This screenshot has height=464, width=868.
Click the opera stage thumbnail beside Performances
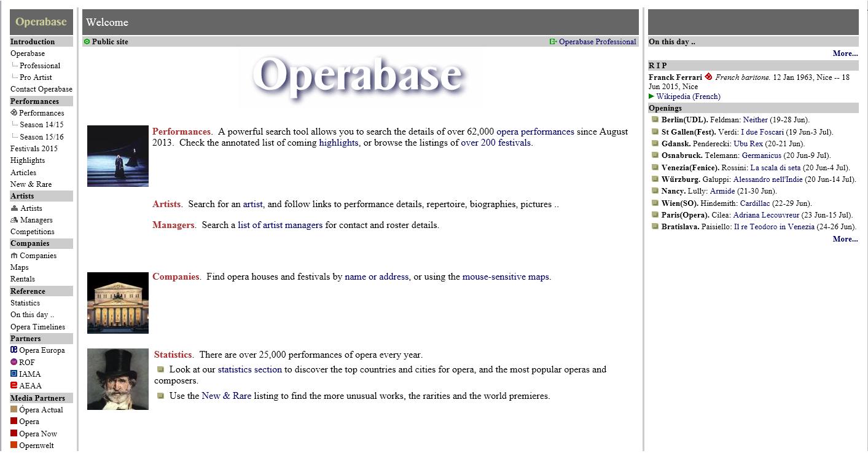[x=118, y=156]
